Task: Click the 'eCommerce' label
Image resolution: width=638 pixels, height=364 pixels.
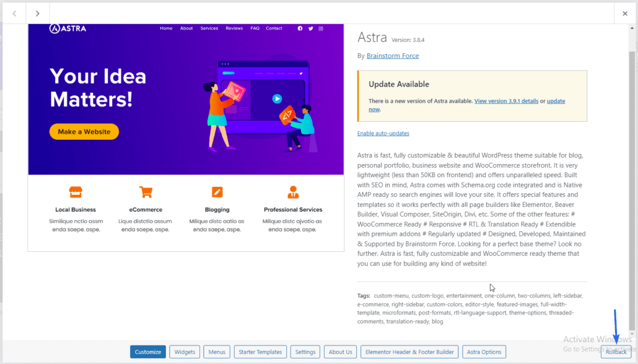Action: coord(146,210)
